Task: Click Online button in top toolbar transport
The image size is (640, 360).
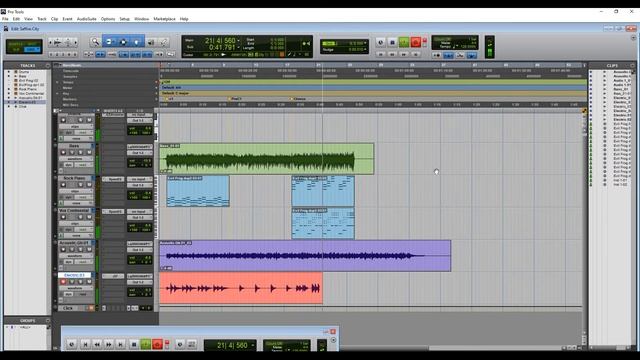Action: pos(380,42)
